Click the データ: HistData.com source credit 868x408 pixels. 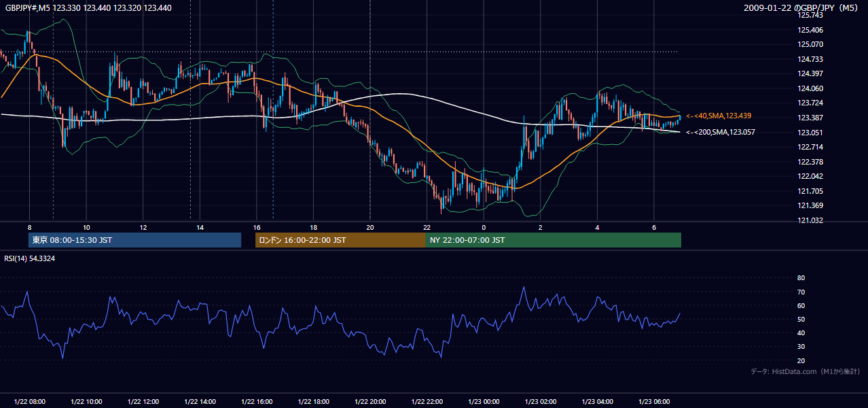[806, 371]
